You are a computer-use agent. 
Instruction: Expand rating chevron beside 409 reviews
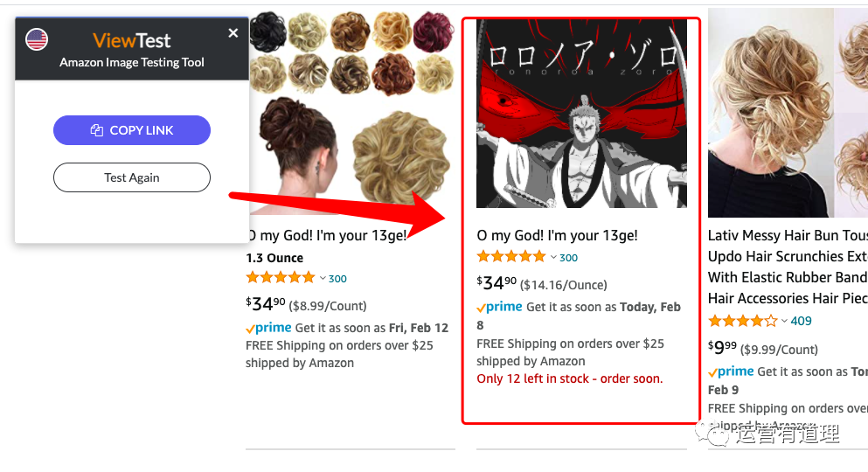(x=784, y=321)
